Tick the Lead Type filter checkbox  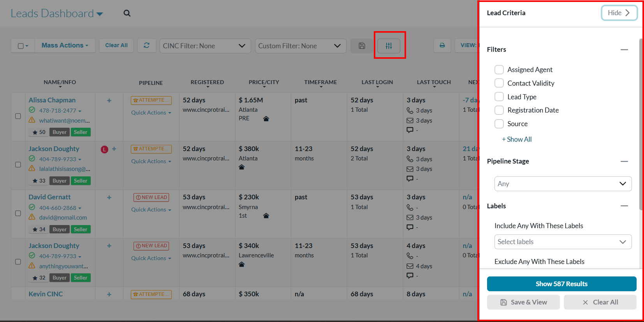[x=499, y=97]
